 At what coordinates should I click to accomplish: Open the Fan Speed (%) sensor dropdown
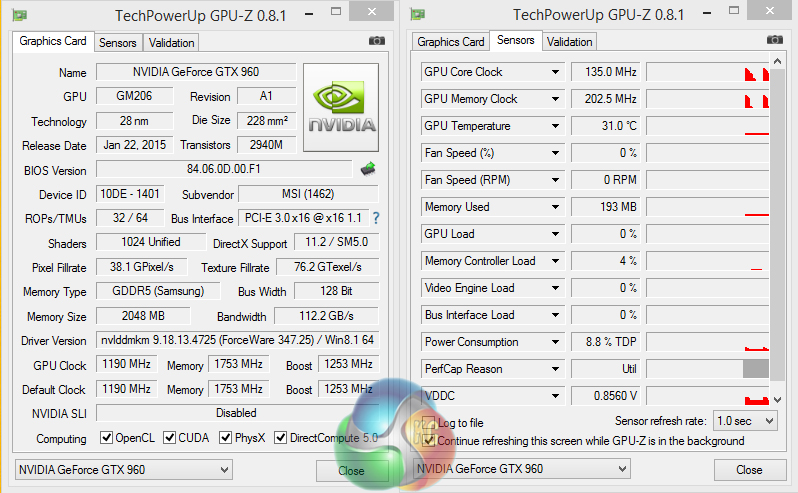pos(555,153)
